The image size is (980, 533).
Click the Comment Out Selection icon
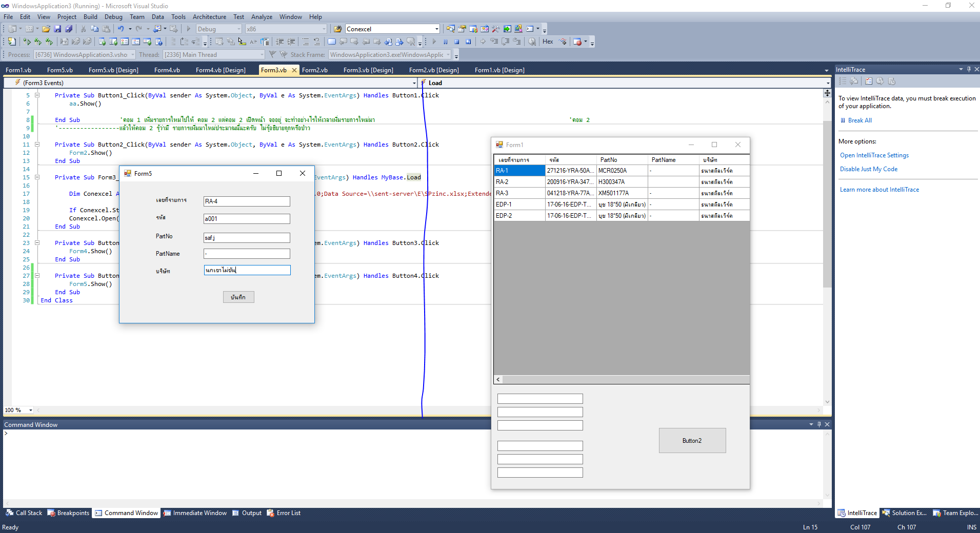[306, 42]
